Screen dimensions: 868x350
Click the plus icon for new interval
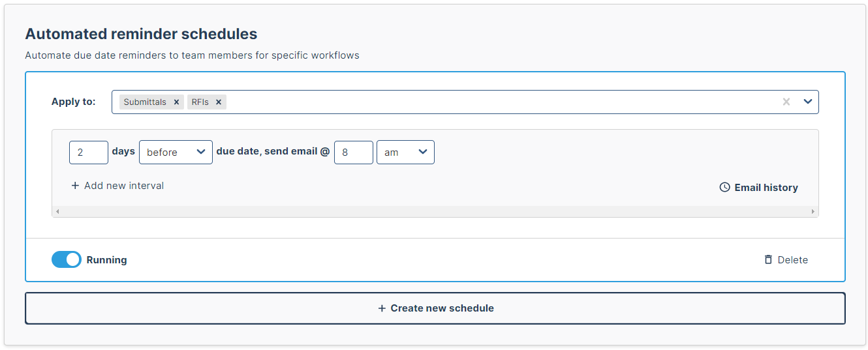[75, 186]
